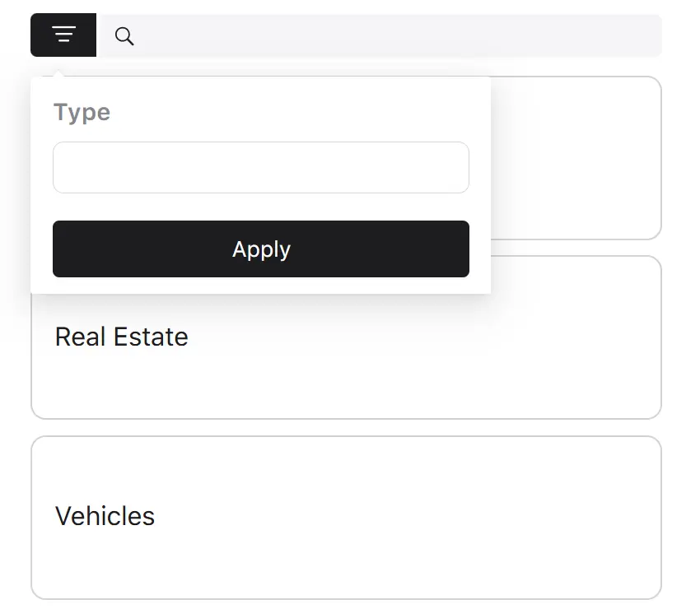Click the magnifying glass search icon
The width and height of the screenshot is (700, 609).
124,36
